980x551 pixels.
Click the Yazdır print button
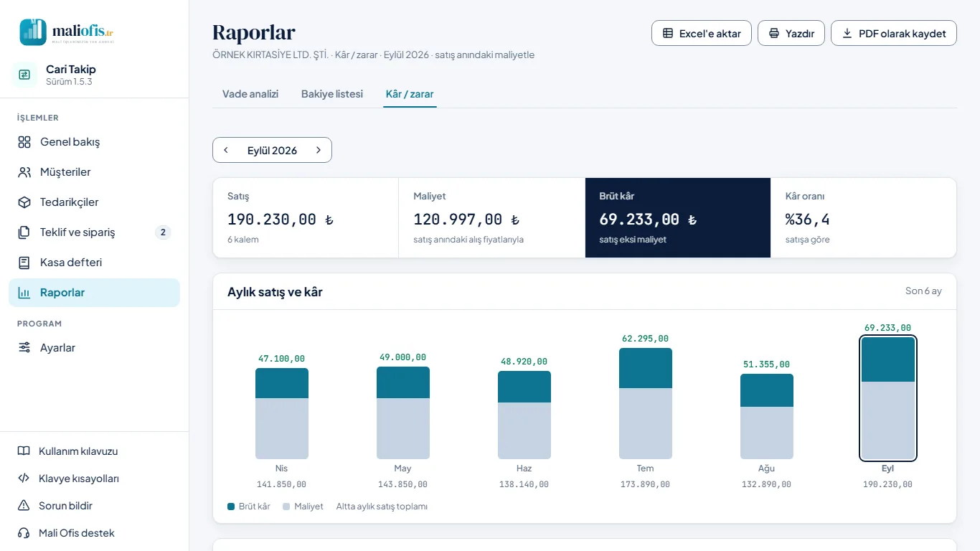click(791, 33)
